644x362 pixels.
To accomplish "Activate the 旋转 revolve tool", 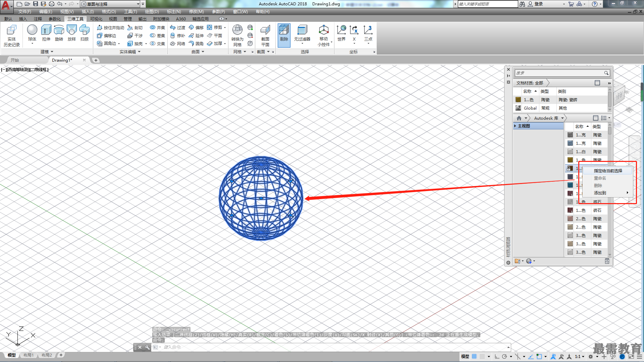I will [x=59, y=33].
